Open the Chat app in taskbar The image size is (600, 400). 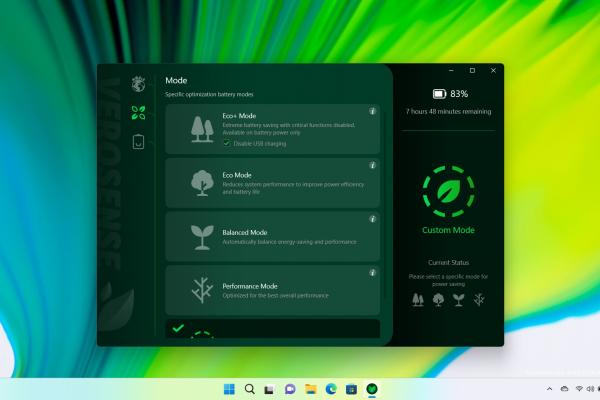[x=290, y=389]
